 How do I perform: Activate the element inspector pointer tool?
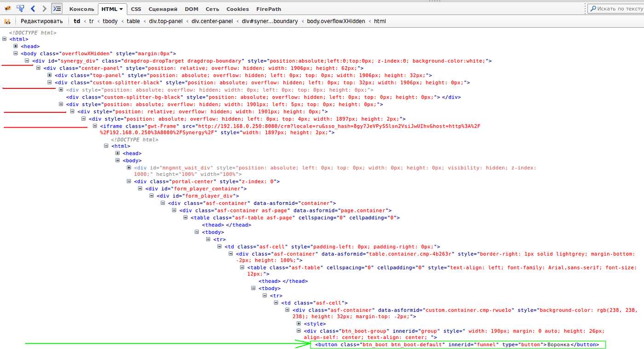pos(20,9)
